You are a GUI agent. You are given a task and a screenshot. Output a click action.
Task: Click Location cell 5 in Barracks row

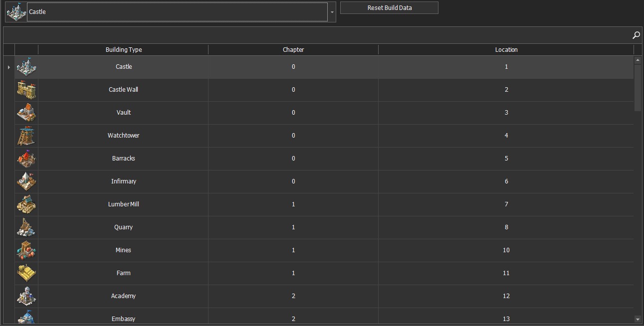(506, 159)
